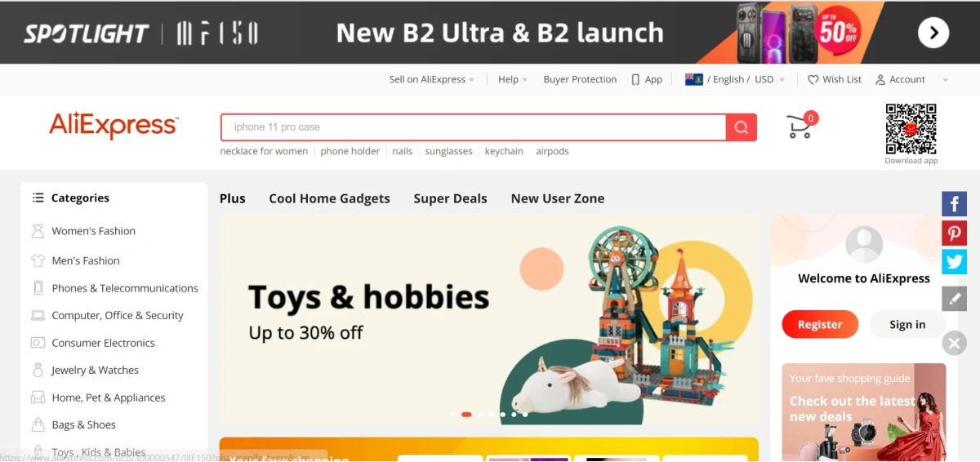
Task: Click the QR code to download app
Action: (911, 129)
